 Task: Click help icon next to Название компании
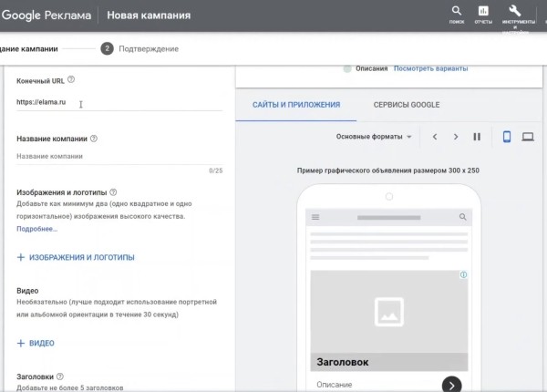[x=94, y=139]
